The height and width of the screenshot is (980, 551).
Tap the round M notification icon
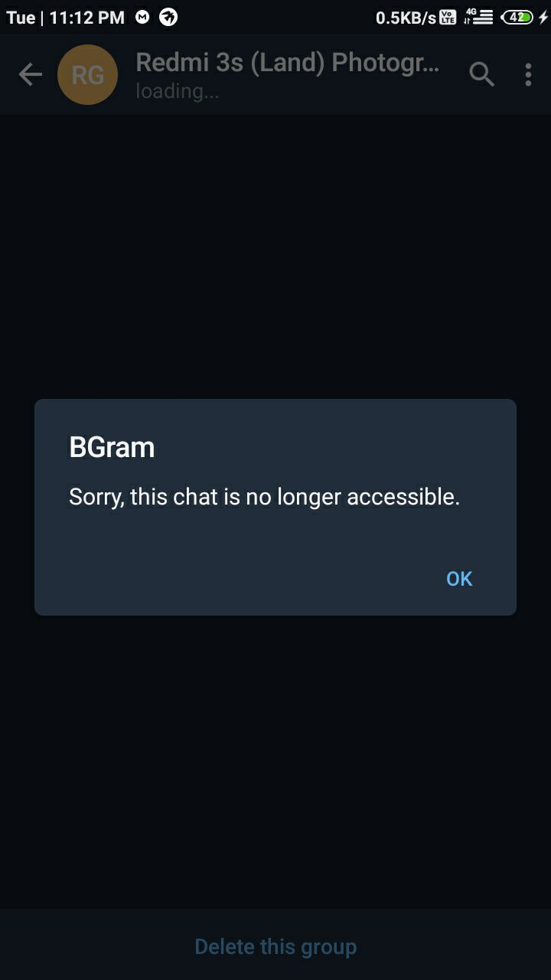pos(142,17)
